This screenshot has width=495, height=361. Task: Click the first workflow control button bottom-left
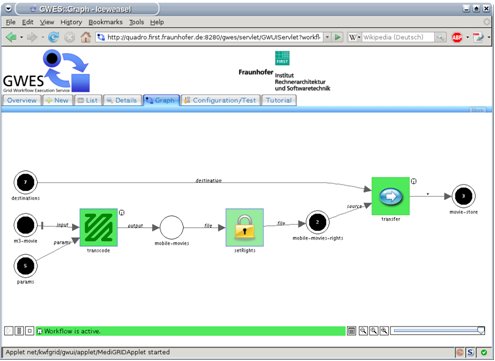(x=9, y=331)
